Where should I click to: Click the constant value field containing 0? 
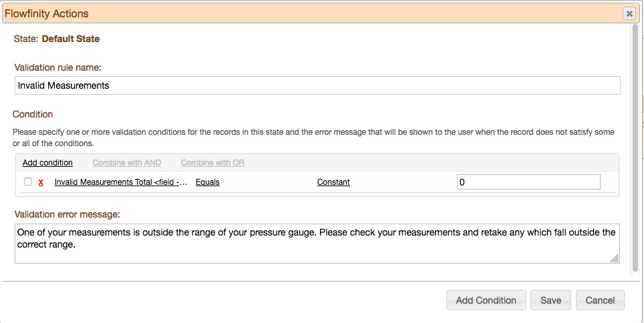click(528, 182)
